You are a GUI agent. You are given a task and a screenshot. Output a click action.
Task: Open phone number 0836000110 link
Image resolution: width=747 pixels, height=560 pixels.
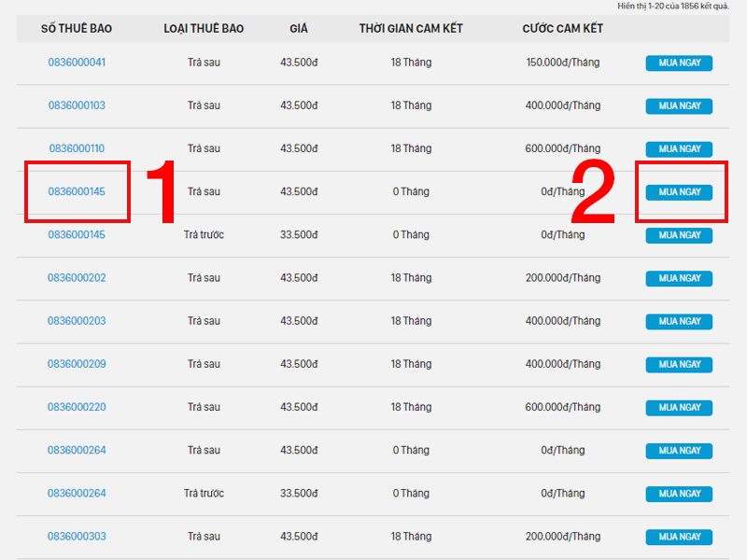point(77,148)
